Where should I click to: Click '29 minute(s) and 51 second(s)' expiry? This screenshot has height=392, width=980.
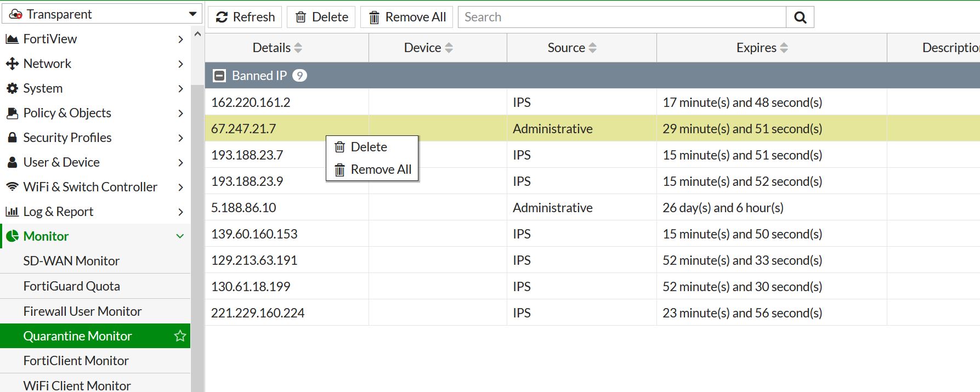click(x=742, y=129)
